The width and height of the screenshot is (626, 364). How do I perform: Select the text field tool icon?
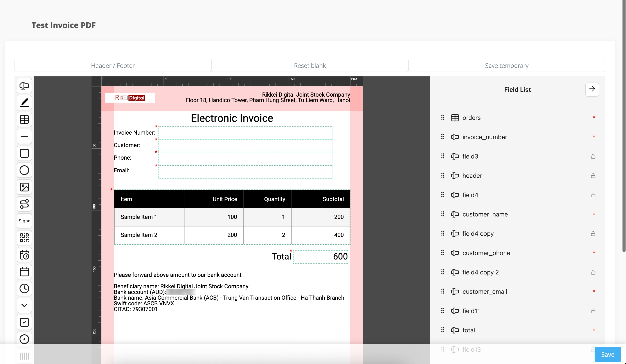tap(24, 85)
